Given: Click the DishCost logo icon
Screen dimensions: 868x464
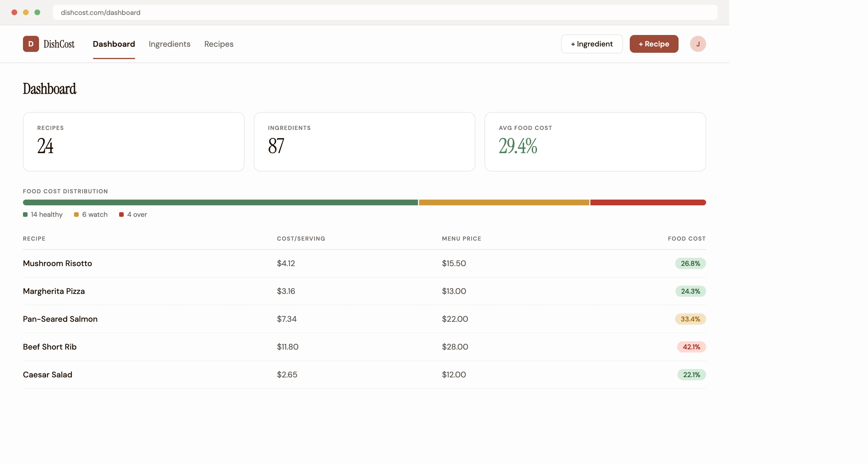Looking at the screenshot, I should point(31,44).
